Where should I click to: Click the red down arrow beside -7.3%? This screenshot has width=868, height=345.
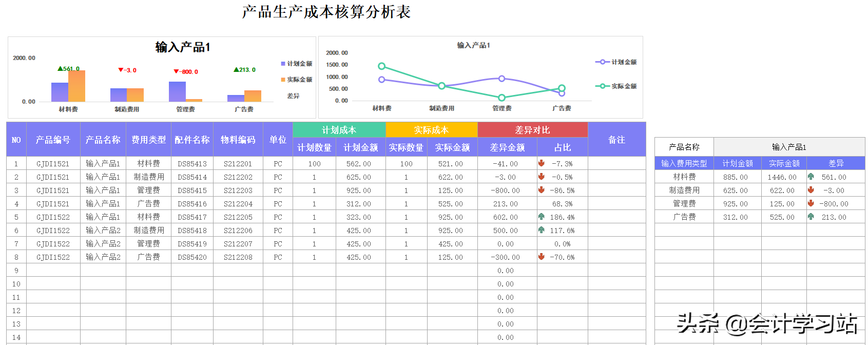click(x=541, y=163)
